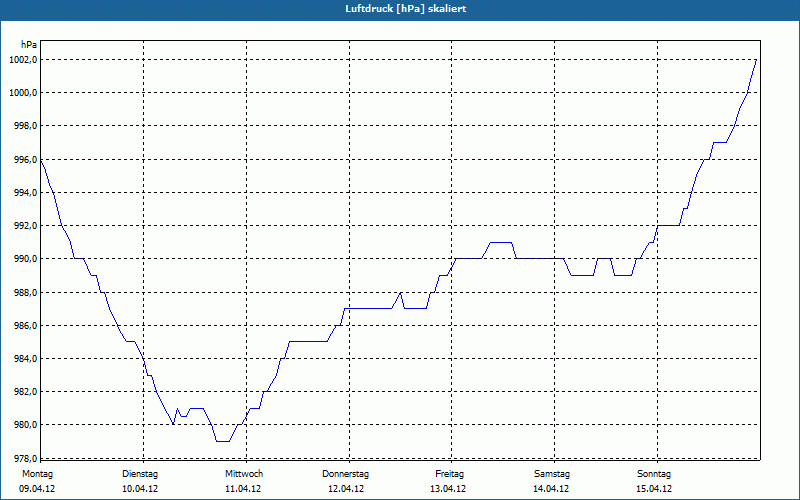The height and width of the screenshot is (500, 800).
Task: Click the date 14.04.12
Action: pyautogui.click(x=551, y=489)
